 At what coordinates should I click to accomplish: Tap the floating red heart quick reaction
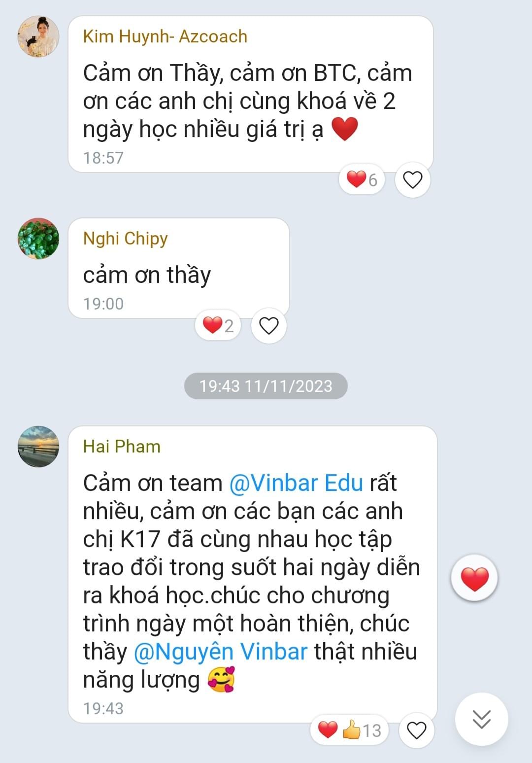tap(475, 578)
